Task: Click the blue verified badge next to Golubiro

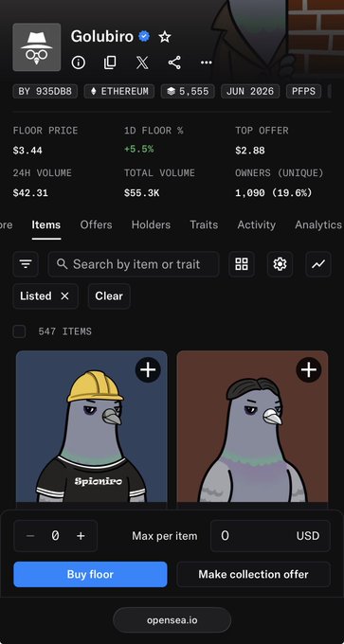Action: 144,37
